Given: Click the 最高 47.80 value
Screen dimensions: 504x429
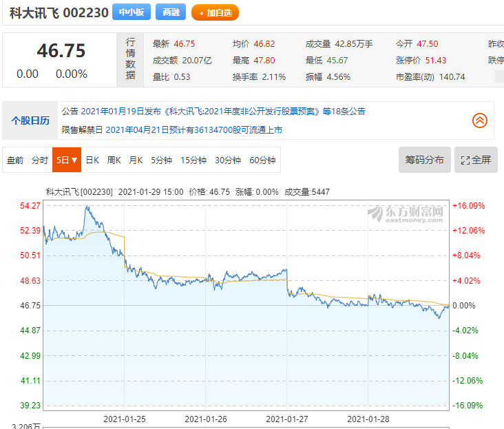Looking at the screenshot, I should [x=264, y=61].
